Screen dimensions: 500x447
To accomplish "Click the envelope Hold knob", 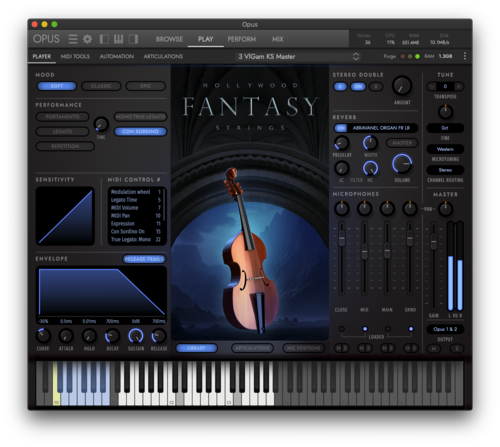I will pyautogui.click(x=89, y=336).
